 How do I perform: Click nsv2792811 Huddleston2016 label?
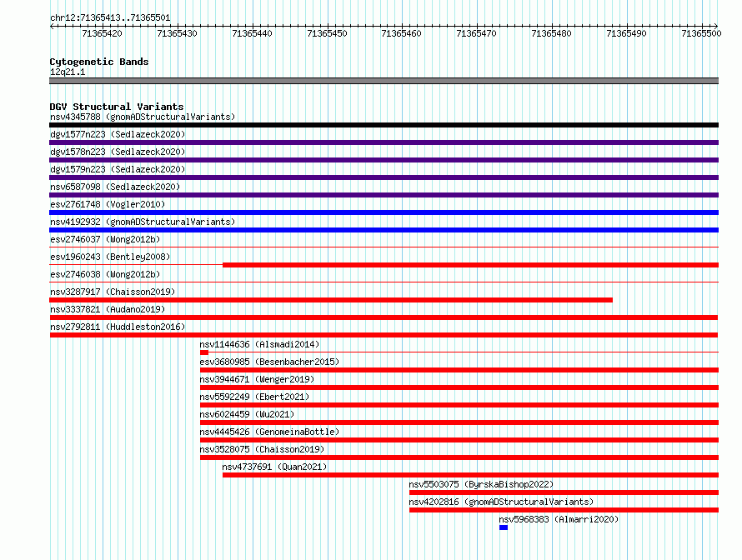click(x=118, y=327)
